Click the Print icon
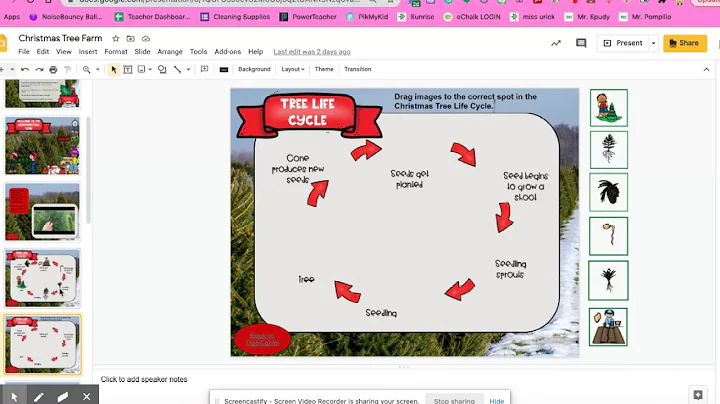This screenshot has height=404, width=720. [x=53, y=69]
